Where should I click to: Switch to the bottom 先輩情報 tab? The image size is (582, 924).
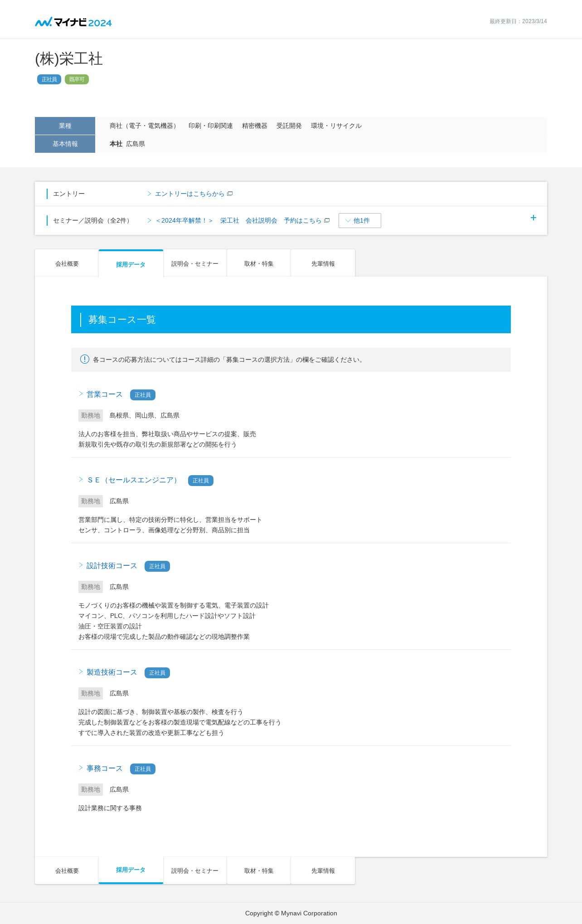(323, 871)
